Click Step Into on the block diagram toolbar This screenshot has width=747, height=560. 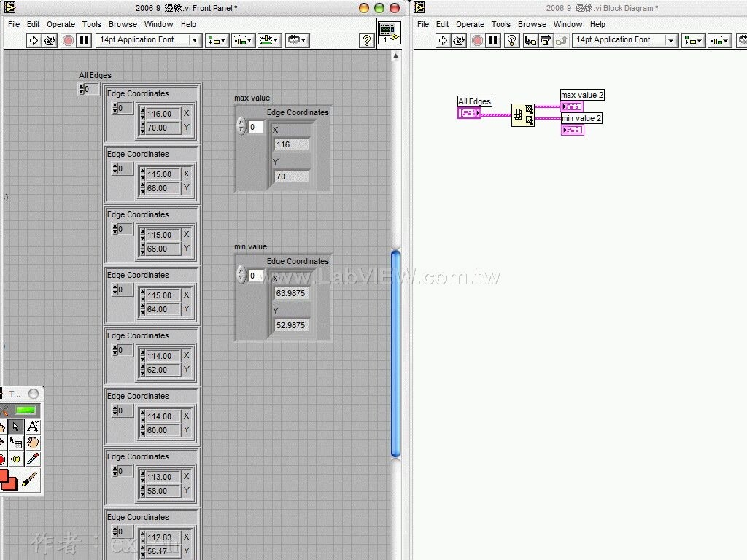(x=531, y=42)
